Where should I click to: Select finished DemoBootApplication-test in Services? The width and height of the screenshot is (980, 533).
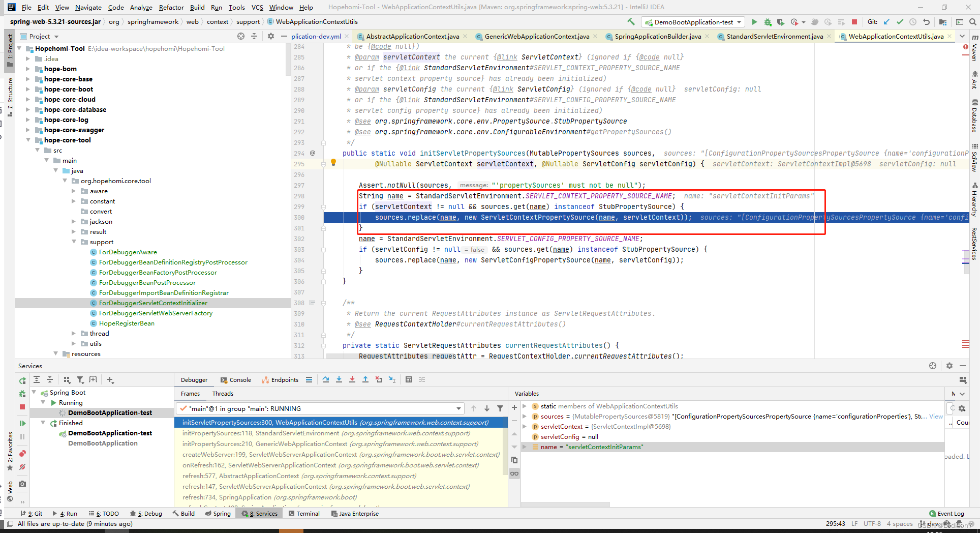point(110,433)
